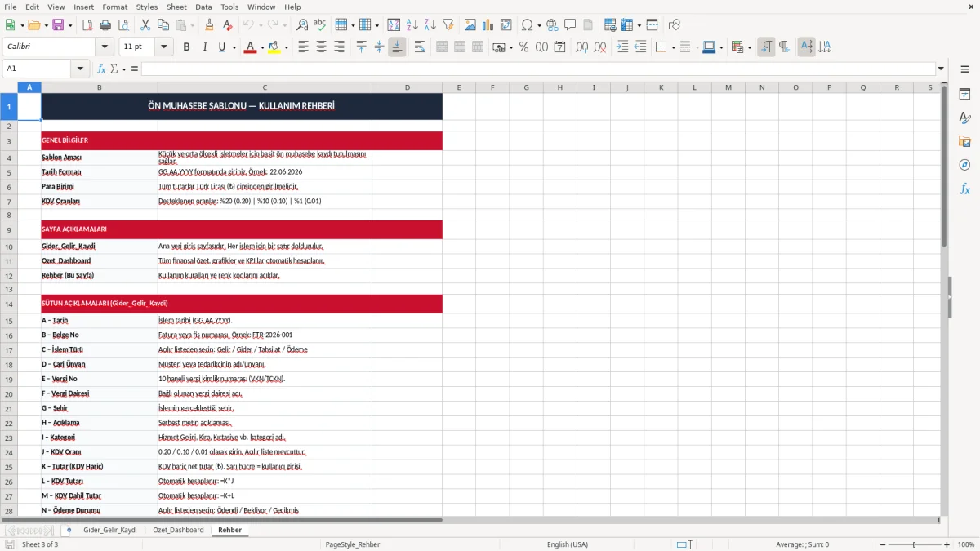This screenshot has width=980, height=551.
Task: Open the draw functions shapes icon
Action: coord(675,25)
